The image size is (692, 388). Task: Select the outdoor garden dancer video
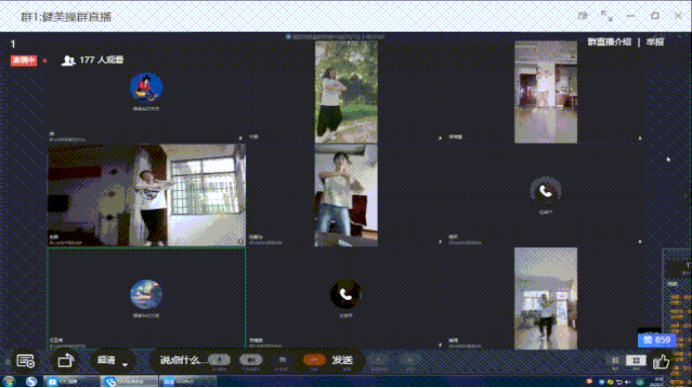346,92
